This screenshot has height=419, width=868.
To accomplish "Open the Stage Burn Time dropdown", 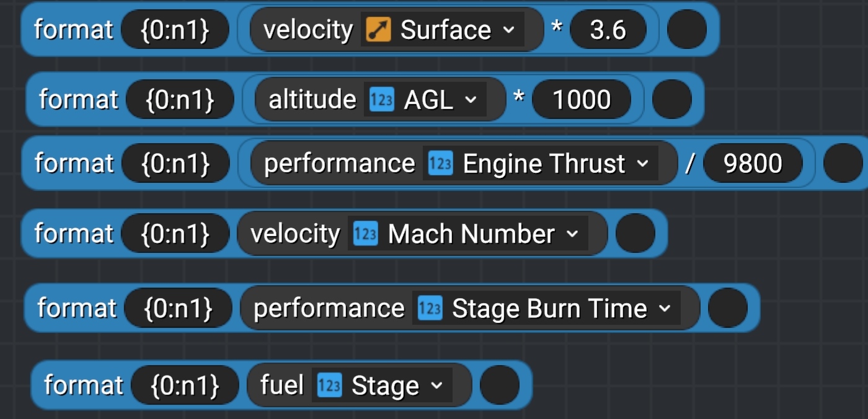I will coord(664,308).
